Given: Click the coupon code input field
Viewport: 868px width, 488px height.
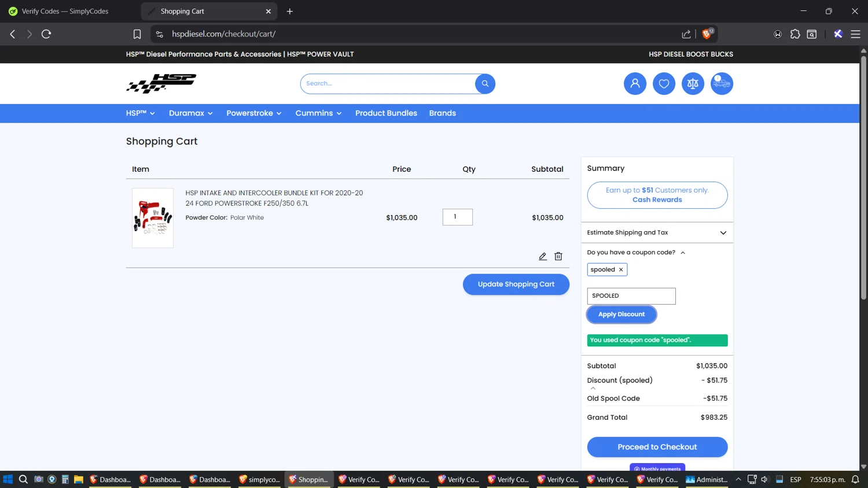Looking at the screenshot, I should 631,296.
